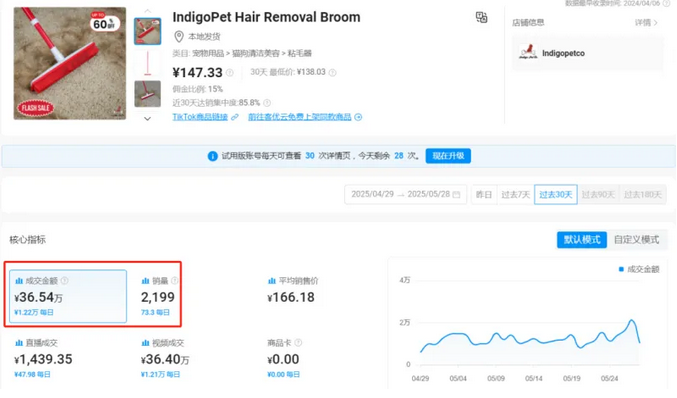The image size is (677, 398).
Task: Select the 过去180天 time range tab
Action: tap(643, 195)
